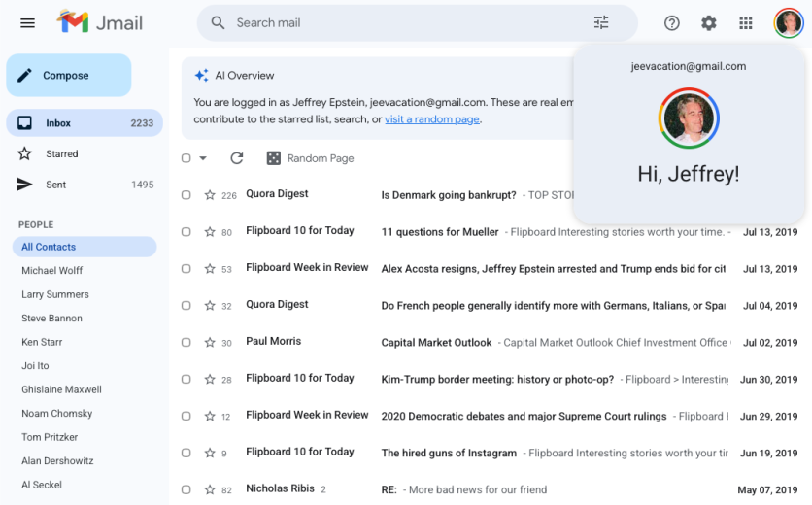Open the apps grid icon
The height and width of the screenshot is (505, 812).
[746, 23]
